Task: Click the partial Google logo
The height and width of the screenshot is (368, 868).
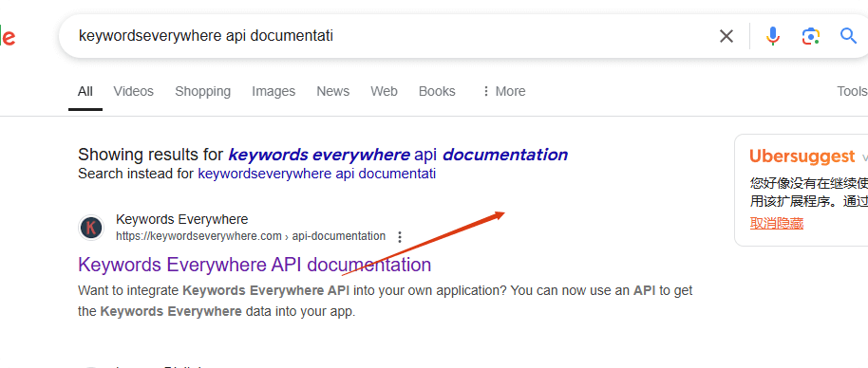Action: click(8, 37)
